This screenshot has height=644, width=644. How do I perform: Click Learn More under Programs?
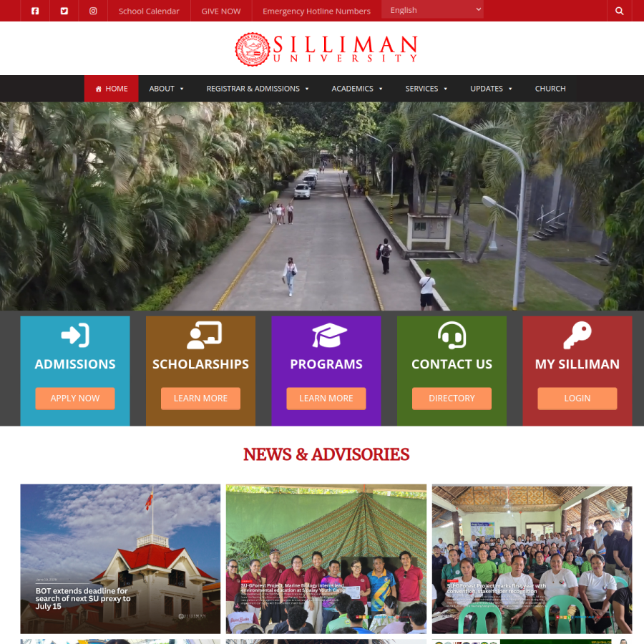(326, 399)
